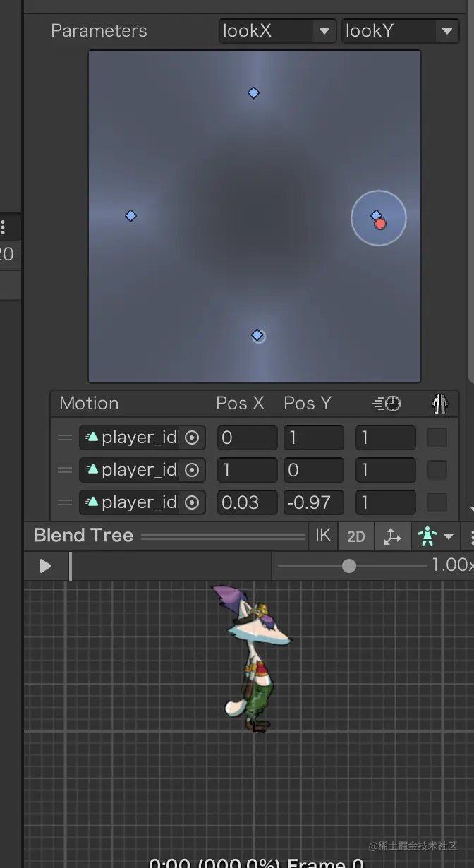Edit time scale field of first motion
This screenshot has height=868, width=474.
(x=385, y=438)
